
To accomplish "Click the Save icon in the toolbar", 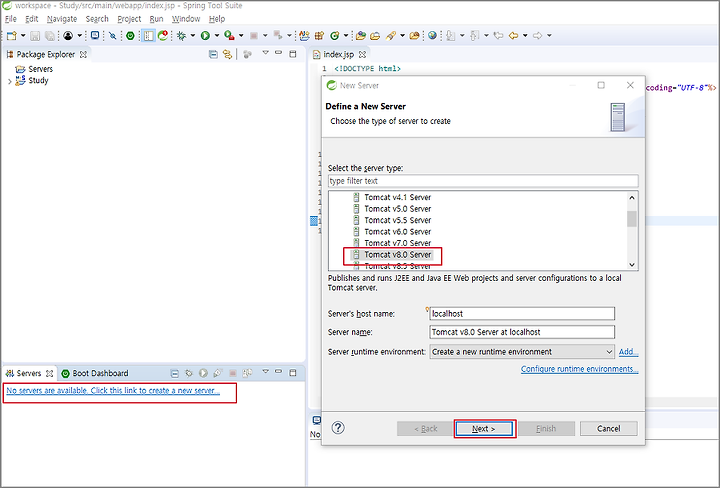I will tap(35, 35).
